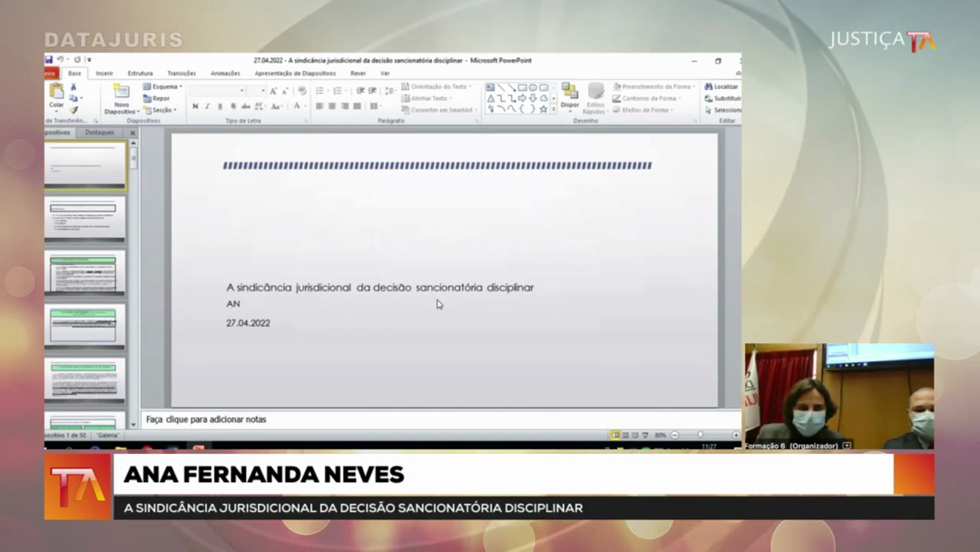Image resolution: width=980 pixels, height=552 pixels.
Task: Click the Cut scissors icon
Action: point(73,87)
